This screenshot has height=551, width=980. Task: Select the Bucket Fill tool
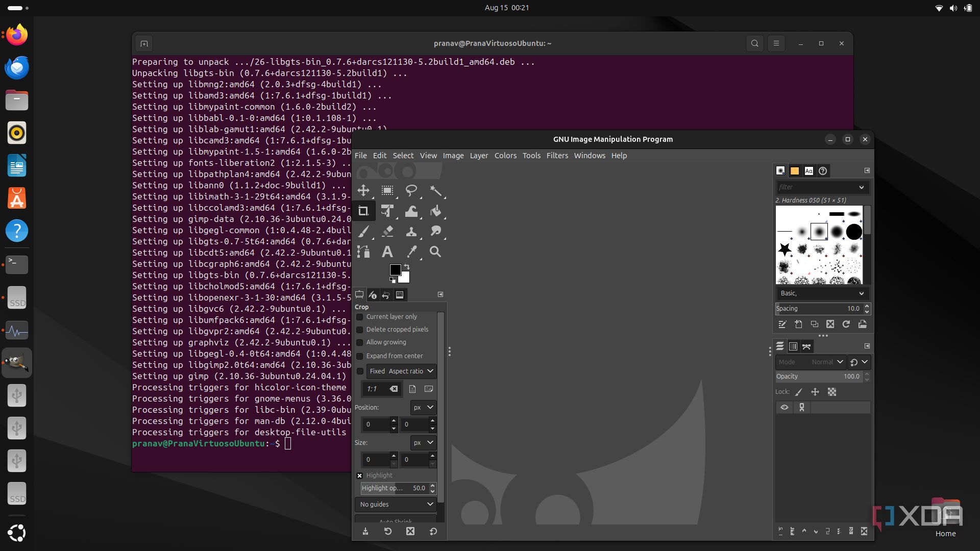pyautogui.click(x=435, y=211)
